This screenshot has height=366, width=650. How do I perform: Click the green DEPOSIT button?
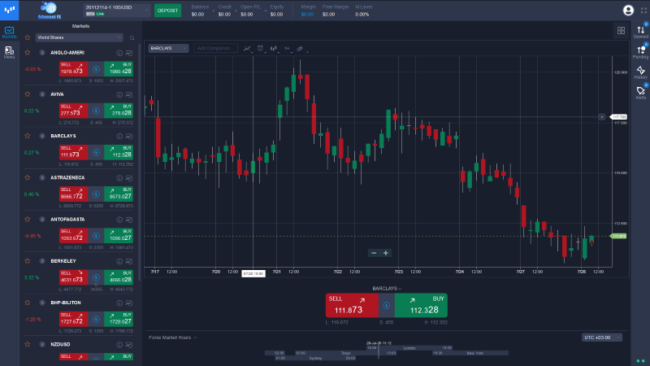click(167, 10)
